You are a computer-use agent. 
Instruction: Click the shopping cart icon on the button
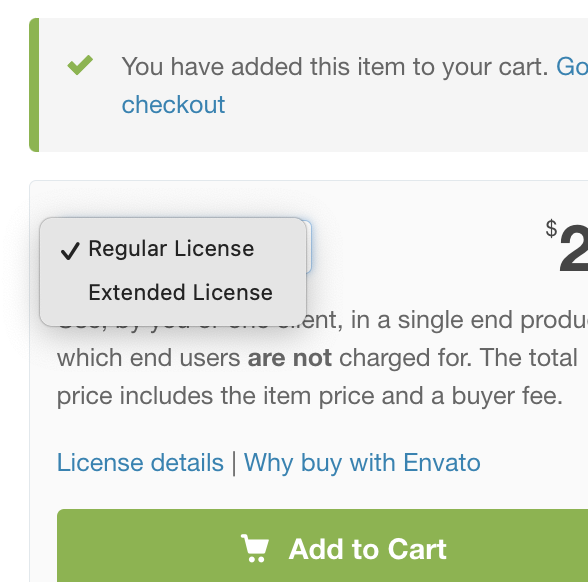tap(255, 548)
